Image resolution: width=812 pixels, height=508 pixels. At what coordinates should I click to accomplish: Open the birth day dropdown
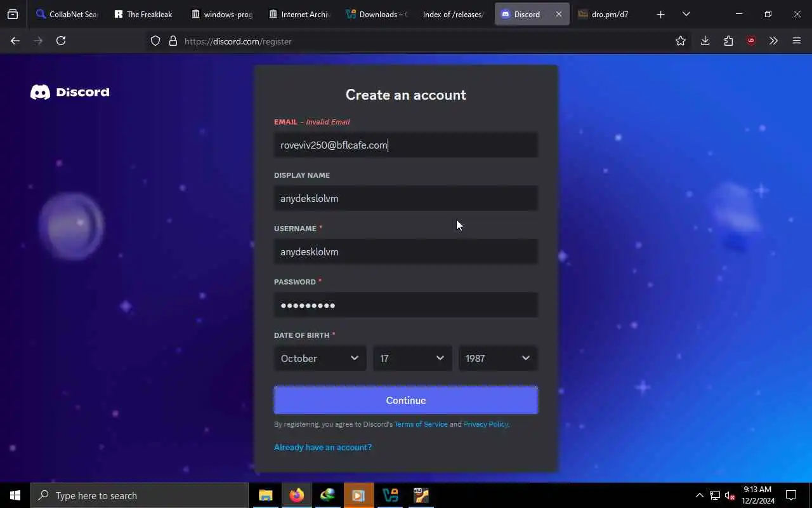(x=412, y=358)
